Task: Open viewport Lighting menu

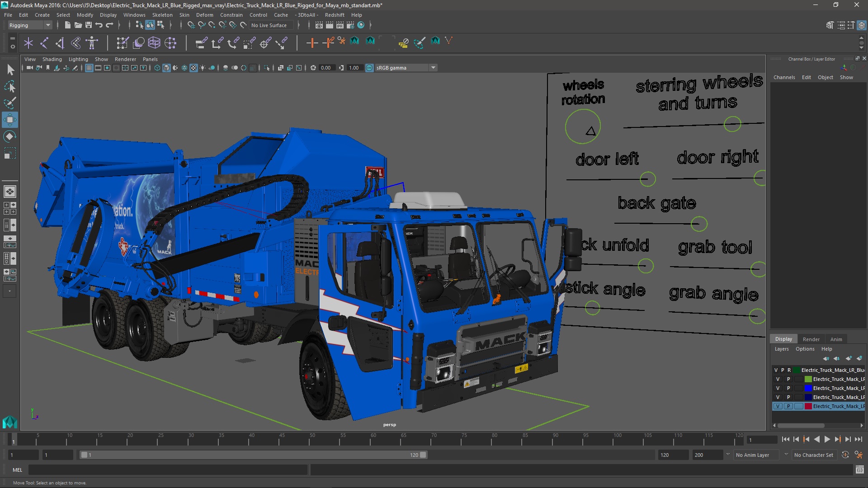Action: [x=78, y=59]
